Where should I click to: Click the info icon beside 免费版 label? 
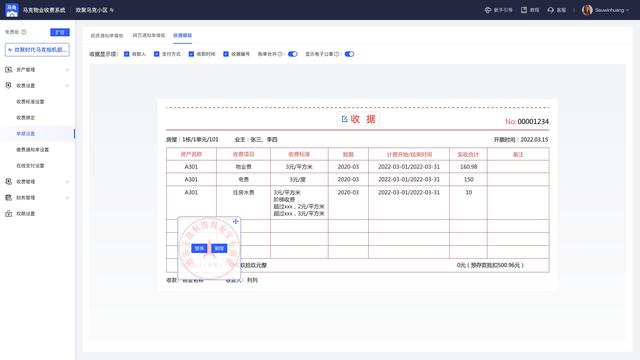point(24,32)
